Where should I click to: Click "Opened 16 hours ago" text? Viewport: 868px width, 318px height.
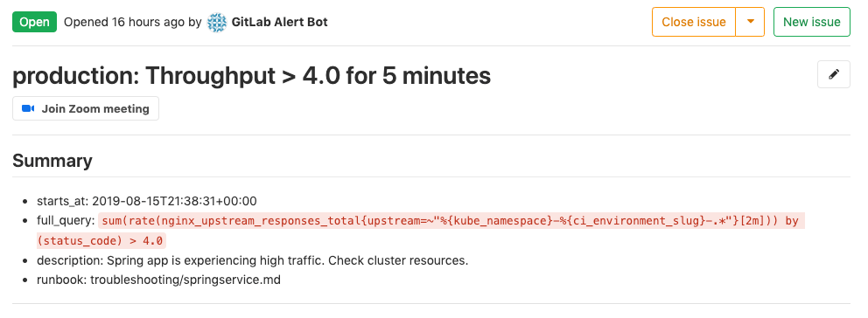click(x=124, y=22)
